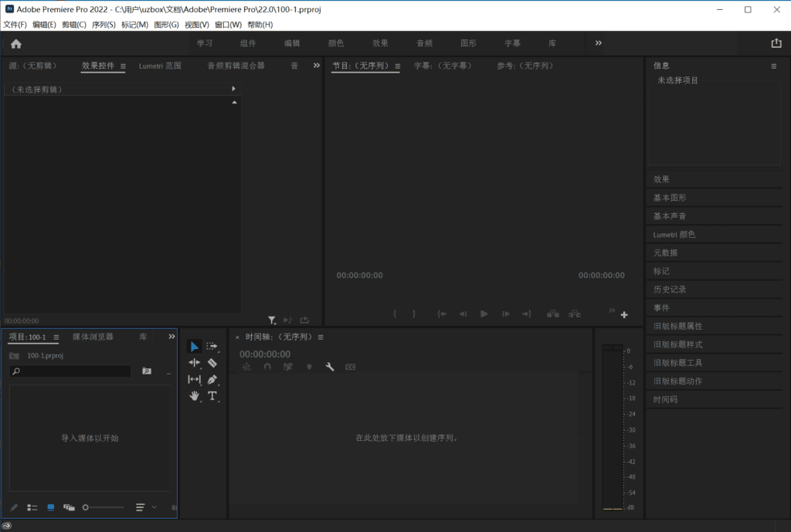The height and width of the screenshot is (532, 791).
Task: Expand the workspace overflow chevrons
Action: click(x=599, y=43)
